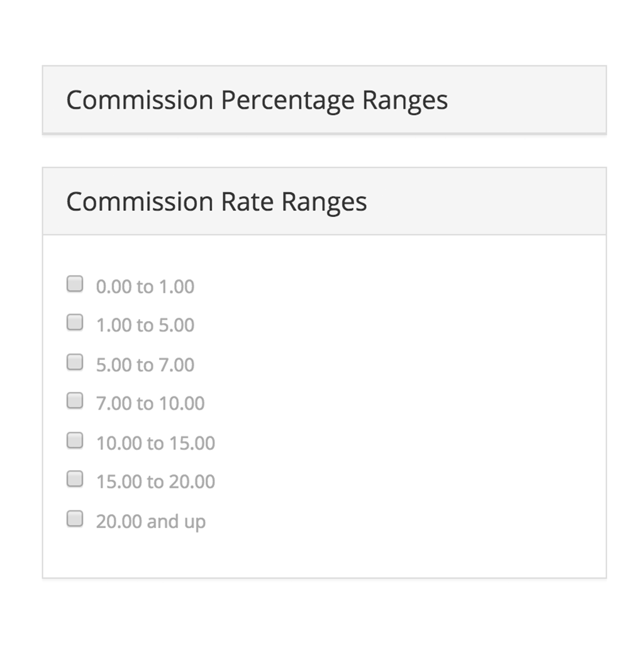This screenshot has height=657, width=644.
Task: Collapse the Commission Rate Ranges panel
Action: click(x=324, y=201)
